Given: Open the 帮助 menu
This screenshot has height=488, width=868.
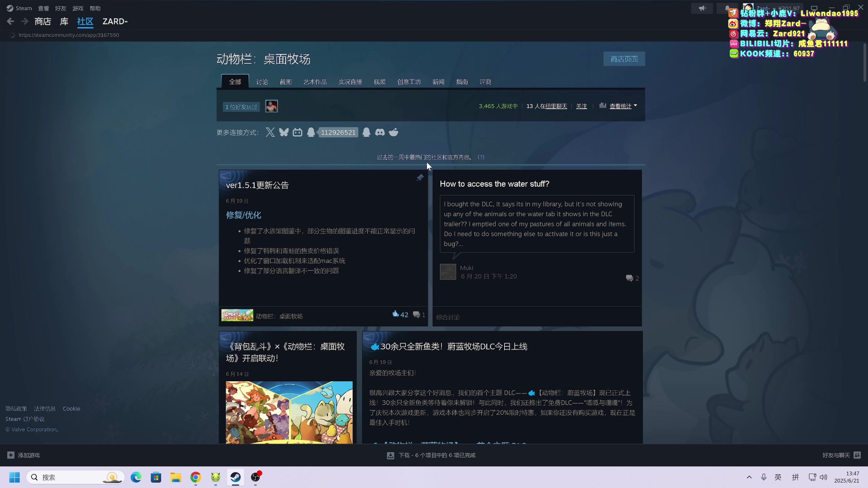Looking at the screenshot, I should click(95, 8).
